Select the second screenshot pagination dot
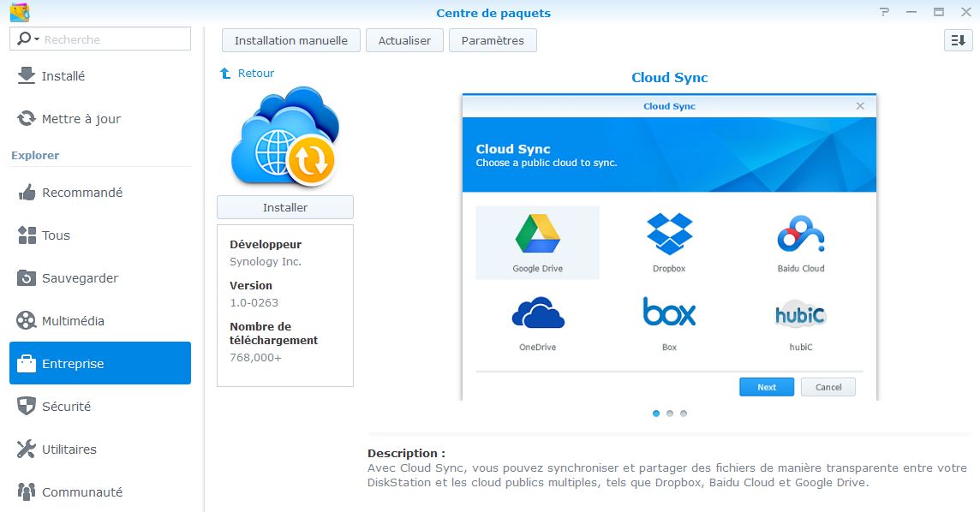Image resolution: width=980 pixels, height=512 pixels. (x=669, y=414)
